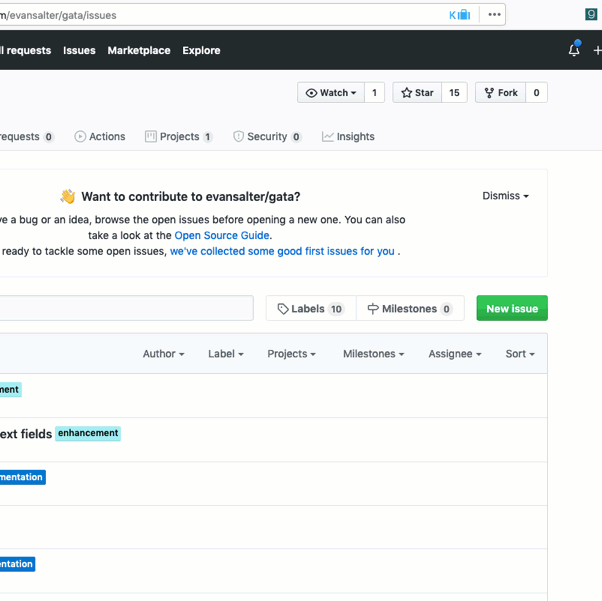
Task: Click the Watch button with eye icon
Action: click(x=331, y=93)
